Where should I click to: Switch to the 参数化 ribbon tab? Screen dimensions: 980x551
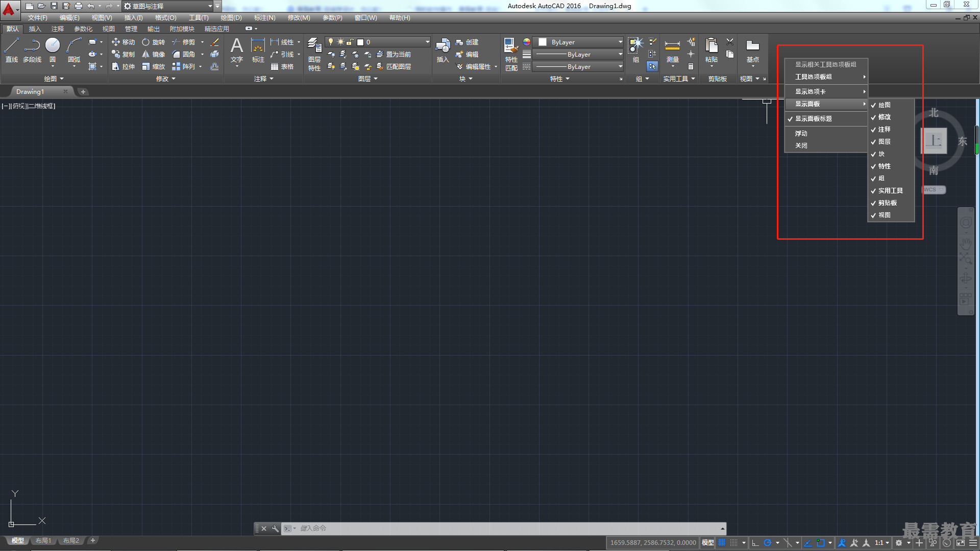coord(83,29)
